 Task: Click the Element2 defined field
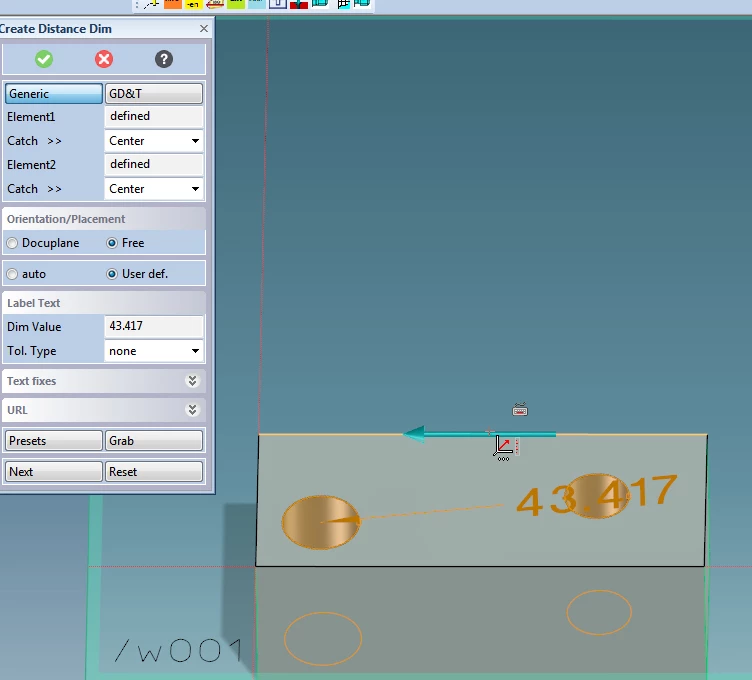tap(153, 164)
